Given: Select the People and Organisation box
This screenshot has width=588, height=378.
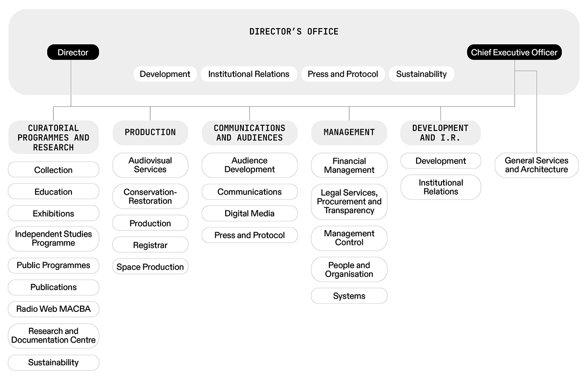Looking at the screenshot, I should pos(349,270).
